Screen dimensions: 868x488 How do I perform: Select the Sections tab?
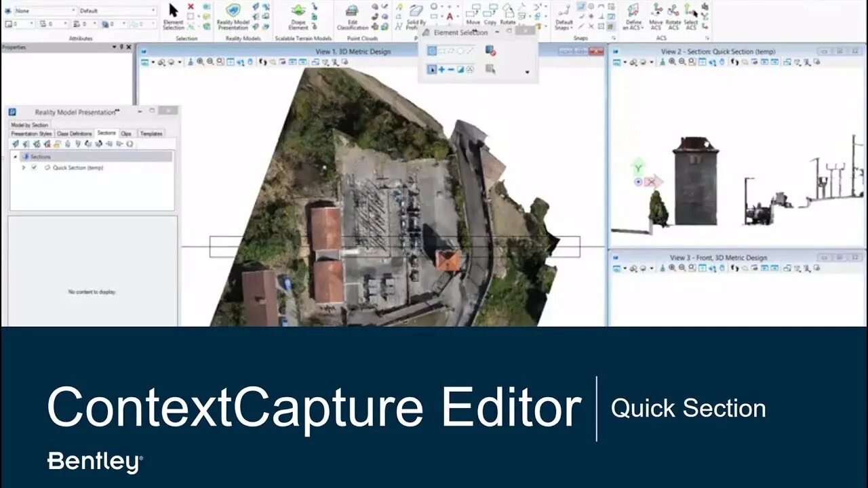(106, 133)
